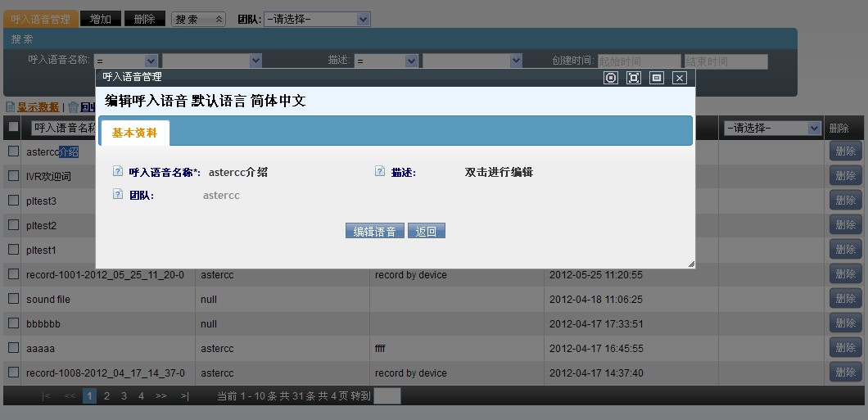This screenshot has width=868, height=420.
Task: Click the help icon beside 描述
Action: coord(380,172)
